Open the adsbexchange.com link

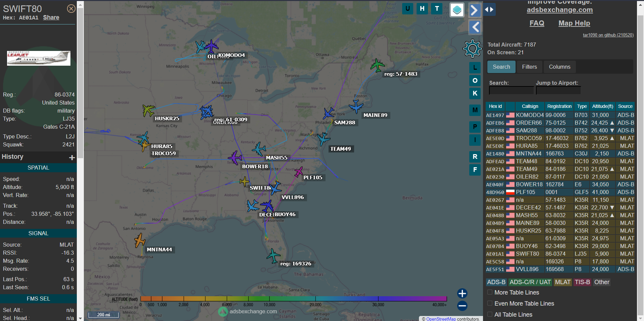pos(559,10)
